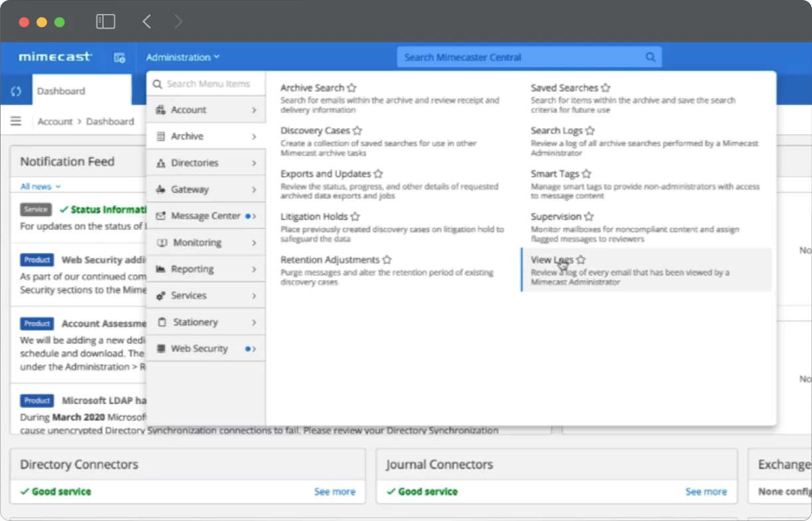Screen dimensions: 812x521
Task: Select the Supervision menu entry
Action: (x=556, y=217)
